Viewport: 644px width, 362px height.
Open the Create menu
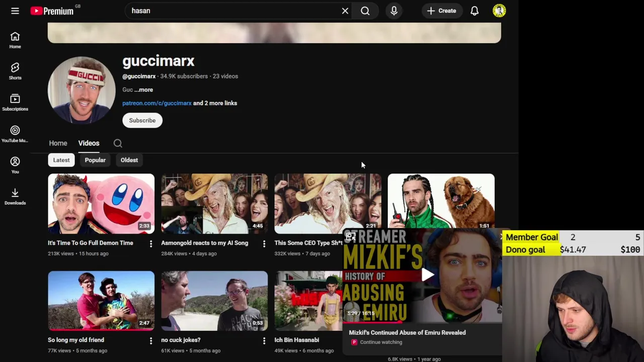coord(442,11)
